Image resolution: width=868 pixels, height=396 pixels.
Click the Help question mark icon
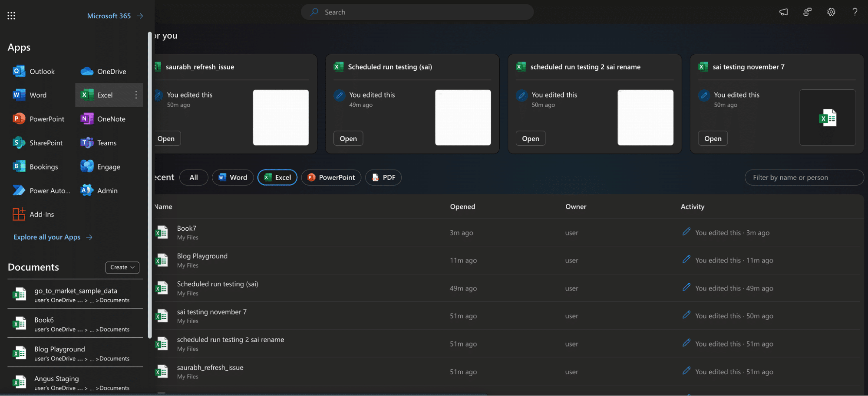click(x=855, y=12)
